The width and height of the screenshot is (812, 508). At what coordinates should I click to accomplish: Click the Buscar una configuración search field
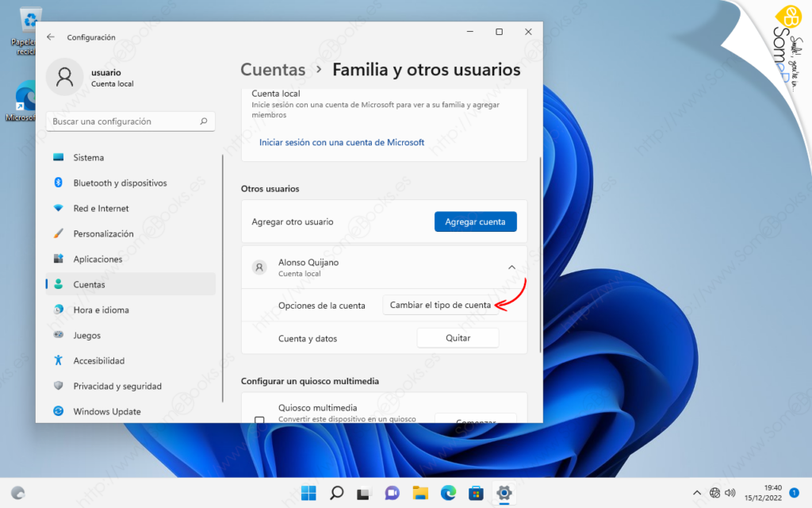[130, 121]
